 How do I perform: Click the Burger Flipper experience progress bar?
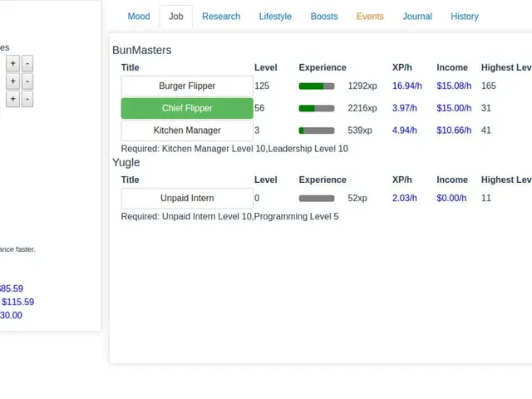317,86
